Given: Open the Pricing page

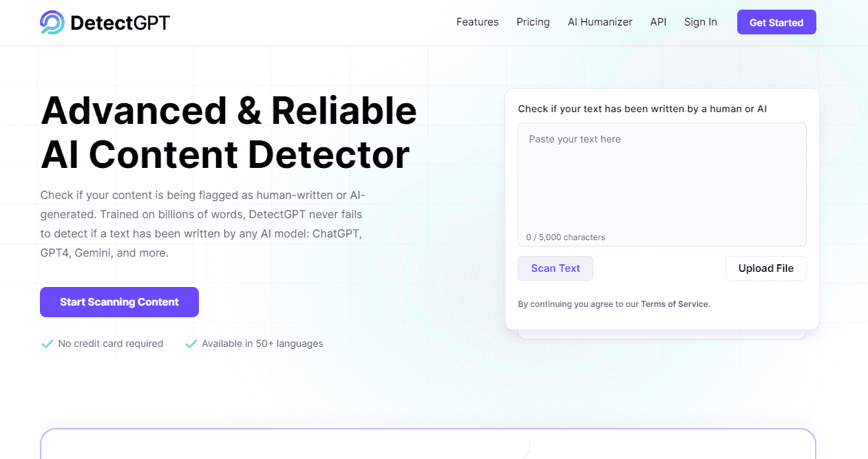Looking at the screenshot, I should (x=533, y=22).
